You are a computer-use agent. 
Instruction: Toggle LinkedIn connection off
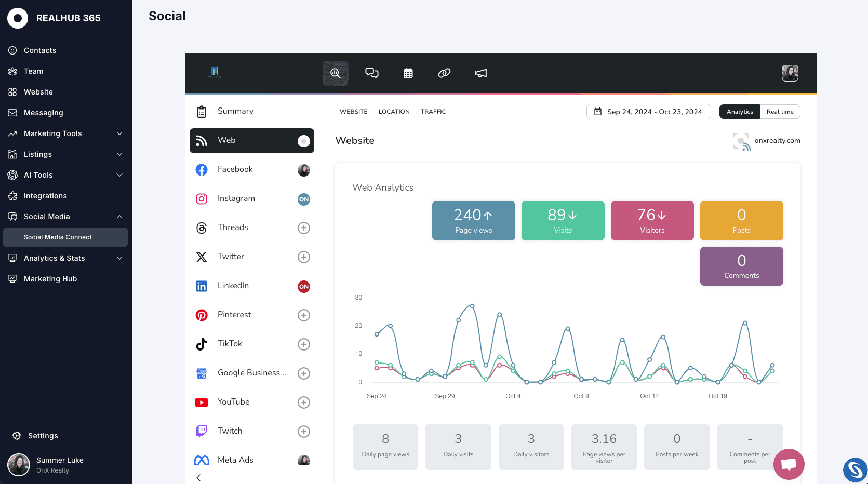(303, 286)
